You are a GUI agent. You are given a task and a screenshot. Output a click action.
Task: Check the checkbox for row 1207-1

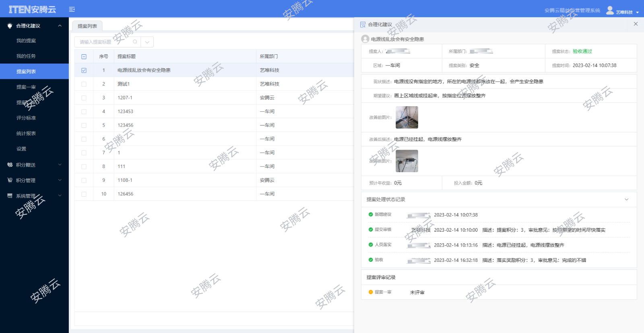point(84,98)
